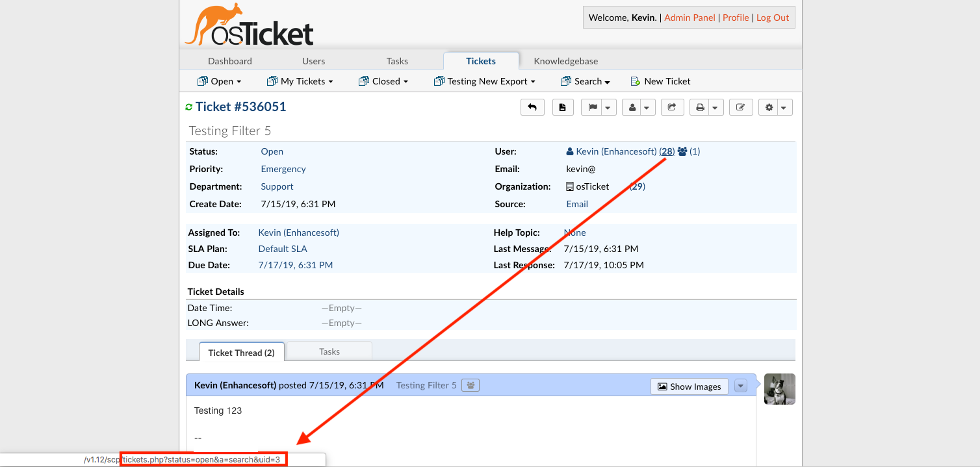Toggle the collaborators icon next to Kevin
The image size is (980, 467).
(681, 151)
